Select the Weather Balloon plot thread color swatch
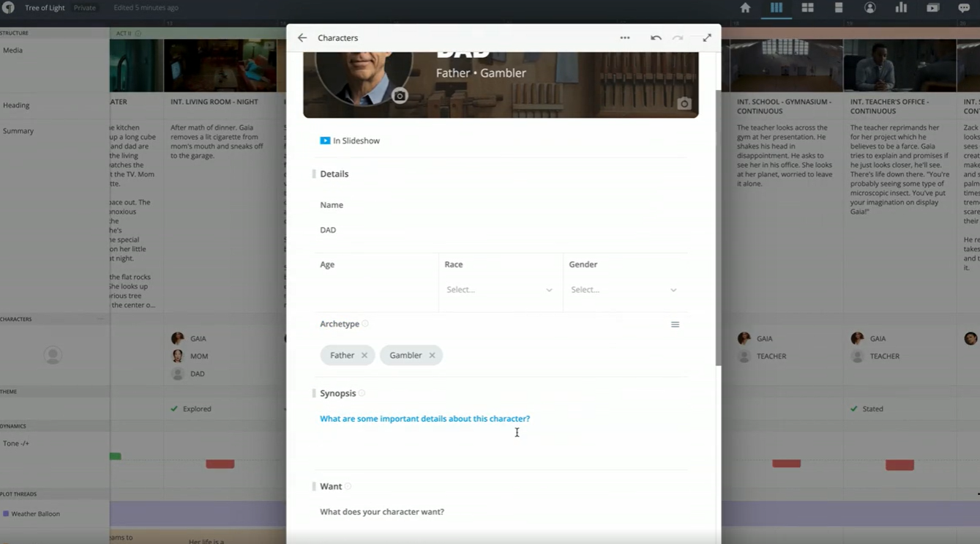 point(6,513)
